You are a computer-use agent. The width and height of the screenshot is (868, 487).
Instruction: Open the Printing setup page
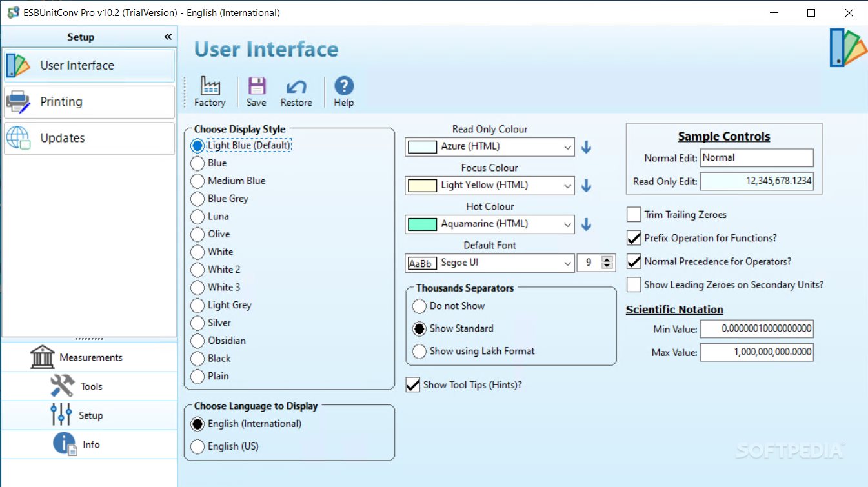point(89,102)
